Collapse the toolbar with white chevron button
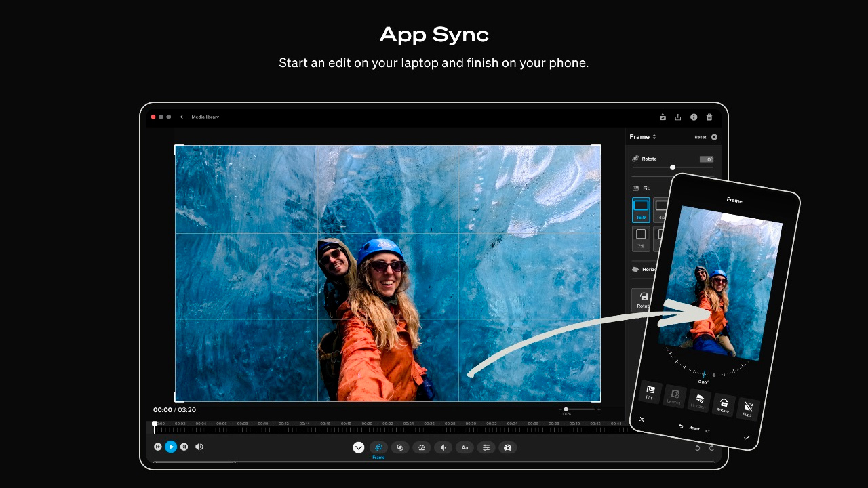 click(359, 447)
